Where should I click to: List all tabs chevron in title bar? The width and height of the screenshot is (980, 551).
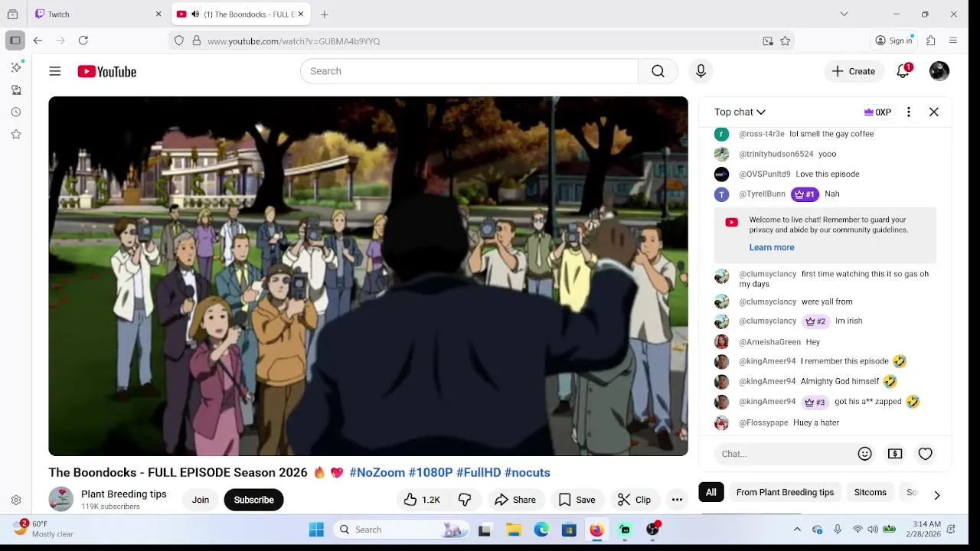click(844, 14)
